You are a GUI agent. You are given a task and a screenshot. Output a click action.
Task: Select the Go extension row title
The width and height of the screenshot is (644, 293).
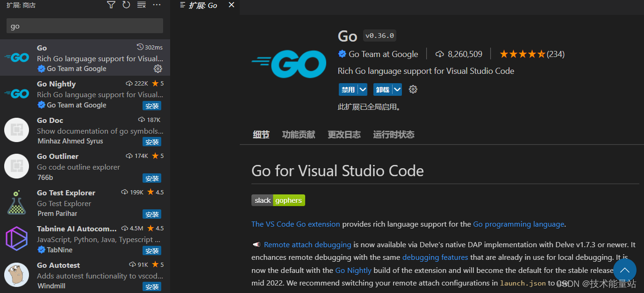pyautogui.click(x=42, y=48)
